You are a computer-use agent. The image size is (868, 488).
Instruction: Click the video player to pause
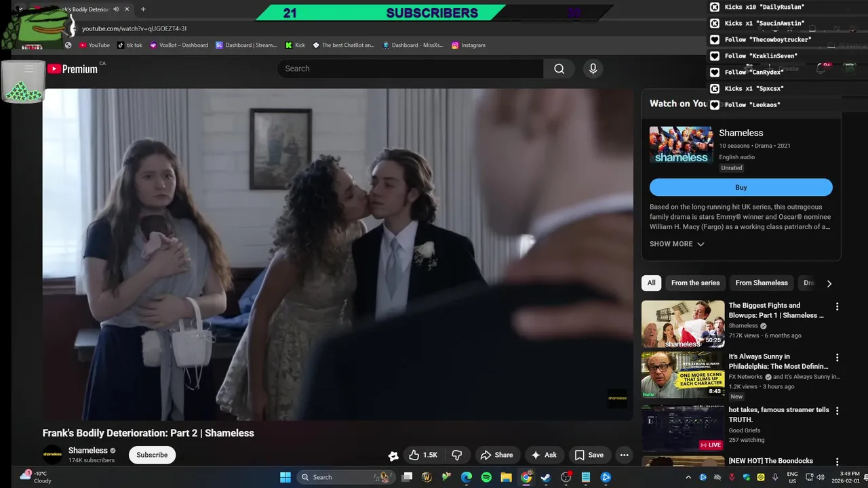pyautogui.click(x=338, y=254)
